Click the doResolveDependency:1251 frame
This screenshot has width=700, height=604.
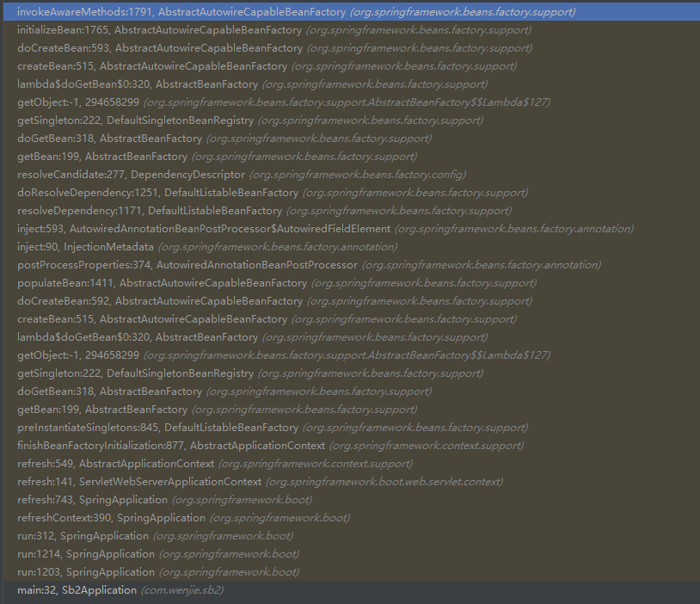pyautogui.click(x=352, y=193)
